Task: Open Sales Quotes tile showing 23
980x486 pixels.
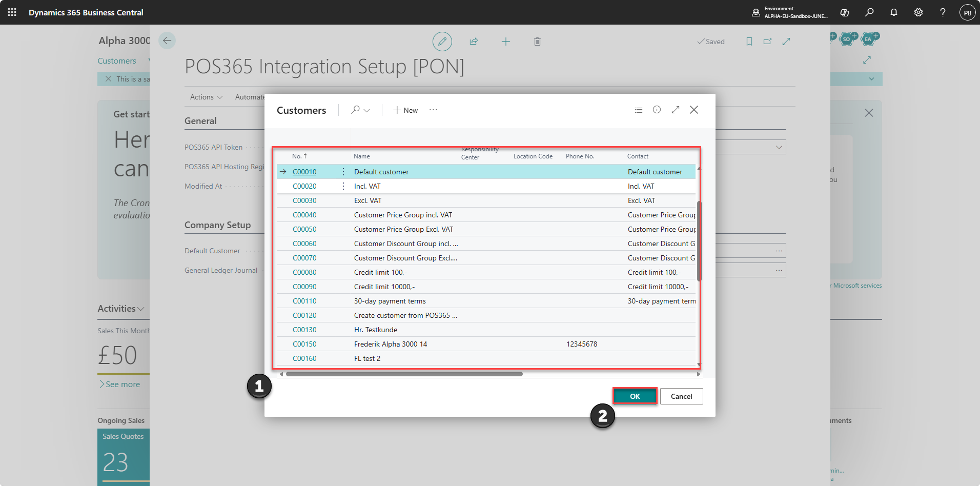Action: click(124, 456)
